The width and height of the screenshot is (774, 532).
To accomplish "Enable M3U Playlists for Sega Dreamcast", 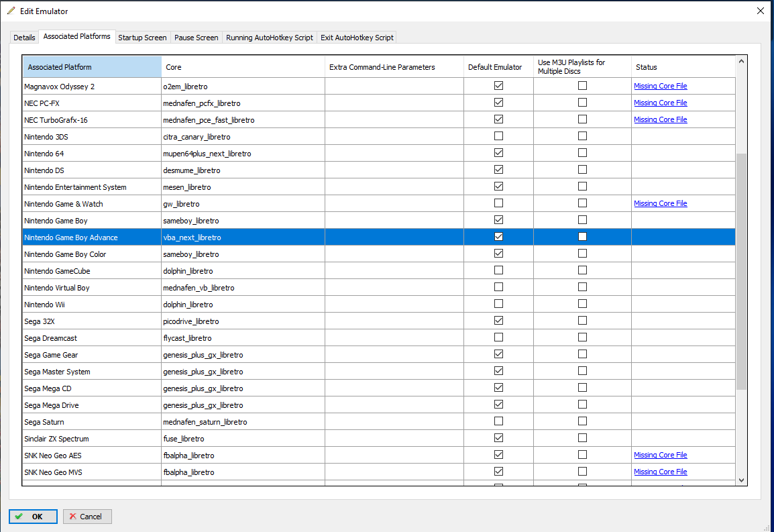I will [582, 337].
